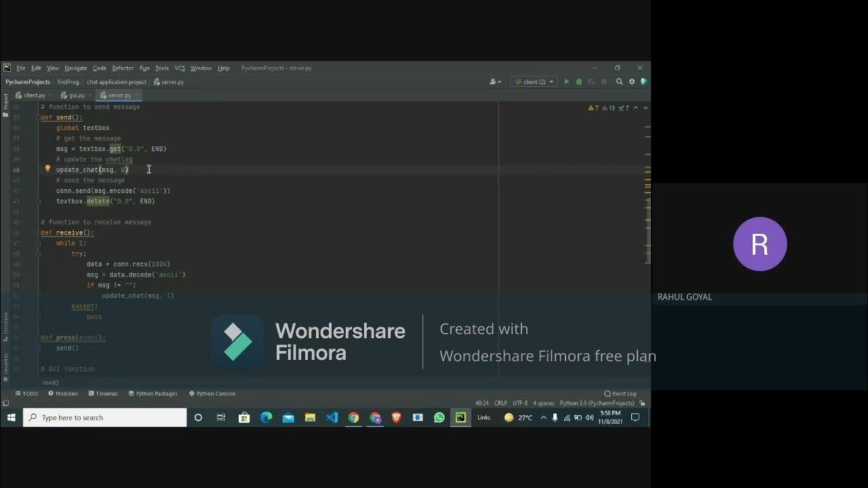868x488 pixels.
Task: Click Windows search box Type here to search
Action: [105, 418]
